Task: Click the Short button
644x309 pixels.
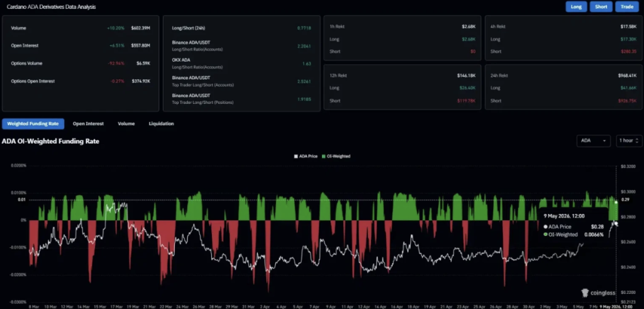Action: [601, 6]
